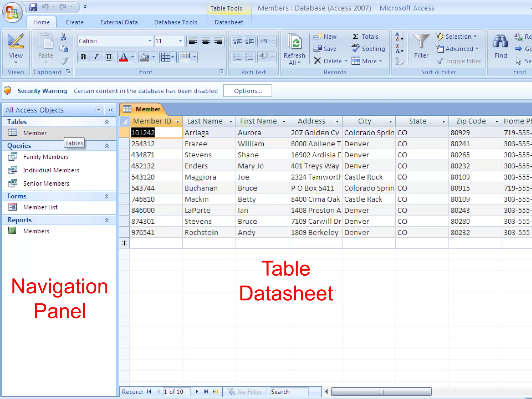Click the Numbered list icon
Viewport: 532px width, 399px height.
237,57
